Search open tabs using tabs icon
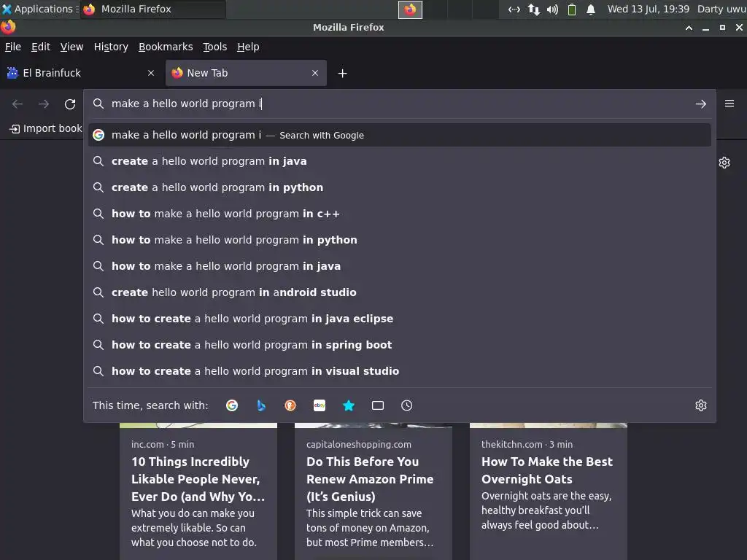Screen dimensions: 747x560 pyautogui.click(x=378, y=405)
